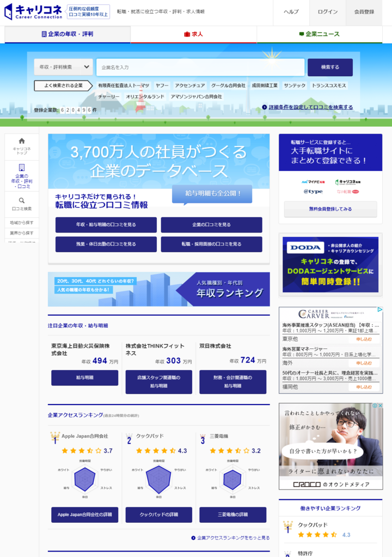Click 残業・休日出勤の口コミを見る button
The width and height of the screenshot is (392, 557).
[106, 244]
